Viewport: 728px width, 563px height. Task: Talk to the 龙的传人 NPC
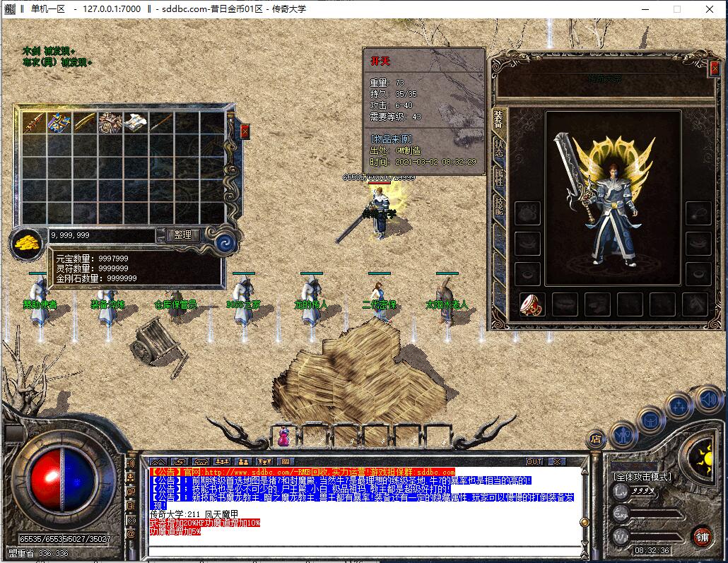[x=310, y=300]
